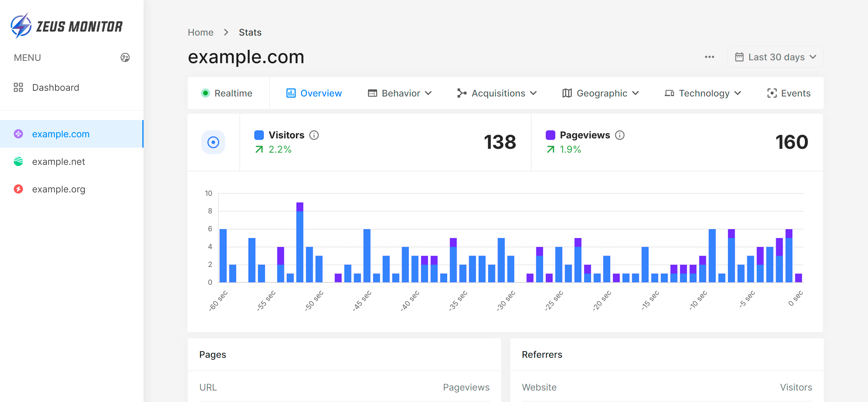Image resolution: width=868 pixels, height=402 pixels.
Task: Open Dashboard in the sidebar
Action: tap(71, 88)
